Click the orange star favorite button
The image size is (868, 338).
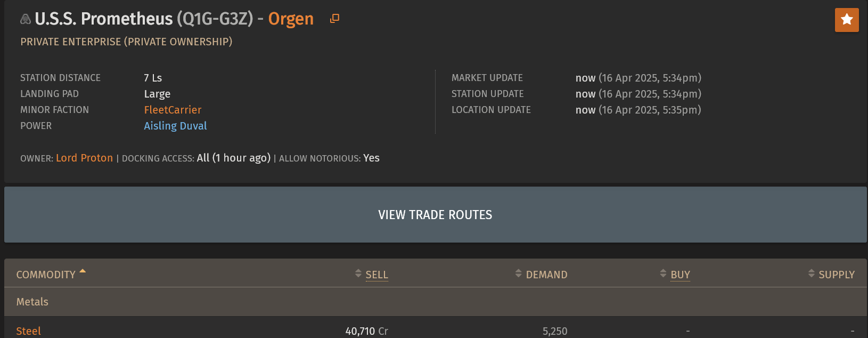[x=847, y=20]
